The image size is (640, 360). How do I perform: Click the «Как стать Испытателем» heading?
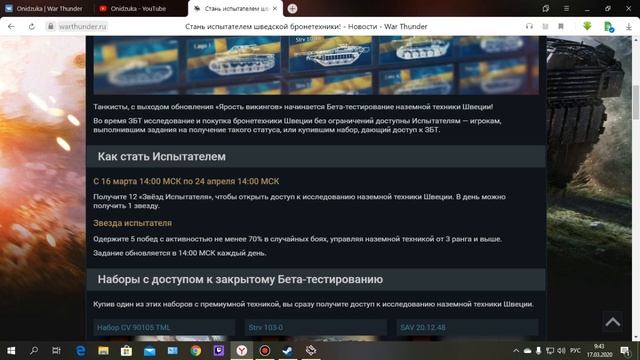tap(162, 156)
